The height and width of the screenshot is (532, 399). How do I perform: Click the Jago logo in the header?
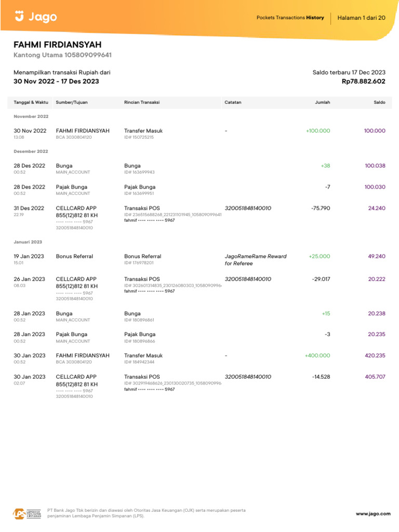(x=36, y=17)
